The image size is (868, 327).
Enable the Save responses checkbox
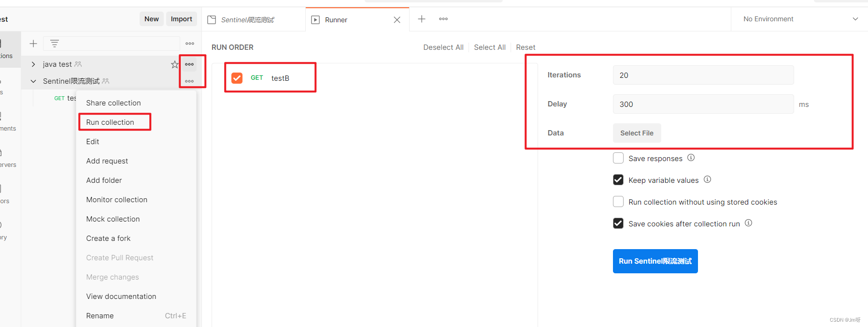[x=618, y=158]
